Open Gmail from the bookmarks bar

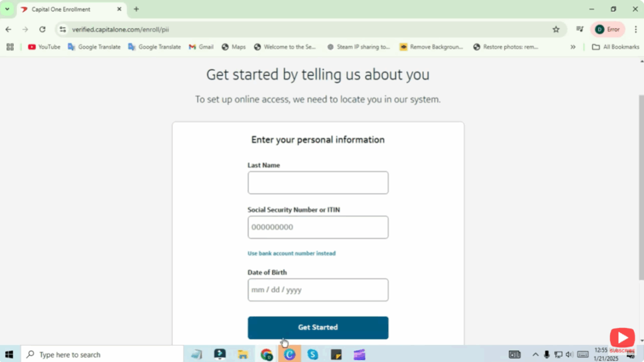point(201,47)
